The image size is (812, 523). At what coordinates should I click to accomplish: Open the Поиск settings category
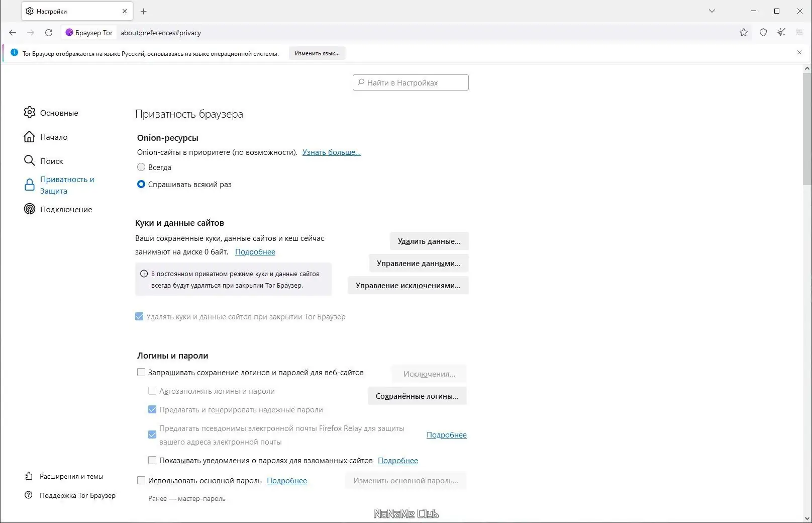52,161
